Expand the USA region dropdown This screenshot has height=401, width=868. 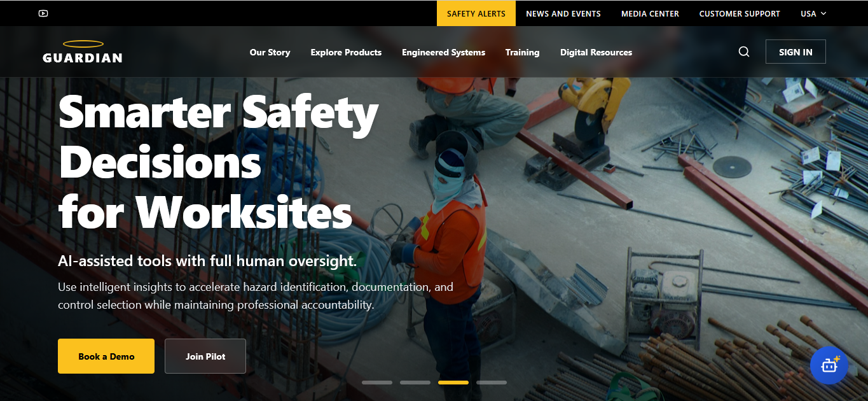(x=813, y=13)
